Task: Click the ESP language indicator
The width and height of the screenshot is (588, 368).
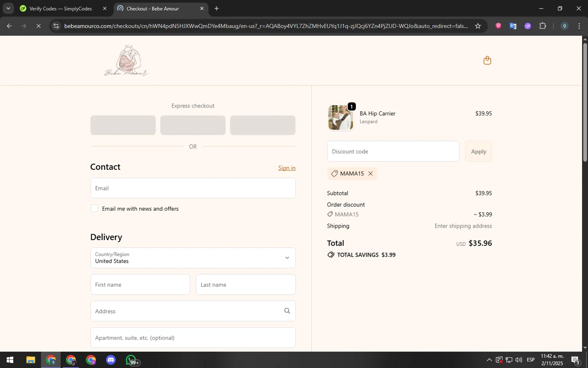Action: pyautogui.click(x=531, y=360)
